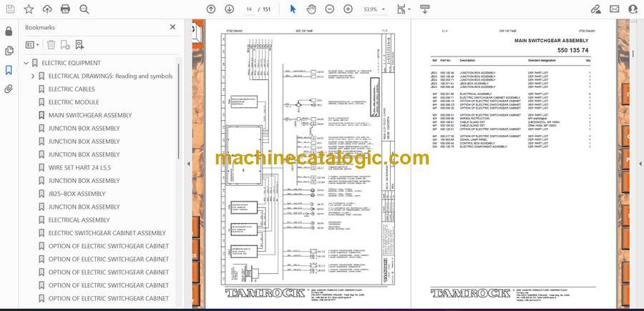Viewport: 644px width, 311px height.
Task: Select MAIN SWITCHGEAR ASSEMBLY bookmark
Action: pyautogui.click(x=90, y=115)
